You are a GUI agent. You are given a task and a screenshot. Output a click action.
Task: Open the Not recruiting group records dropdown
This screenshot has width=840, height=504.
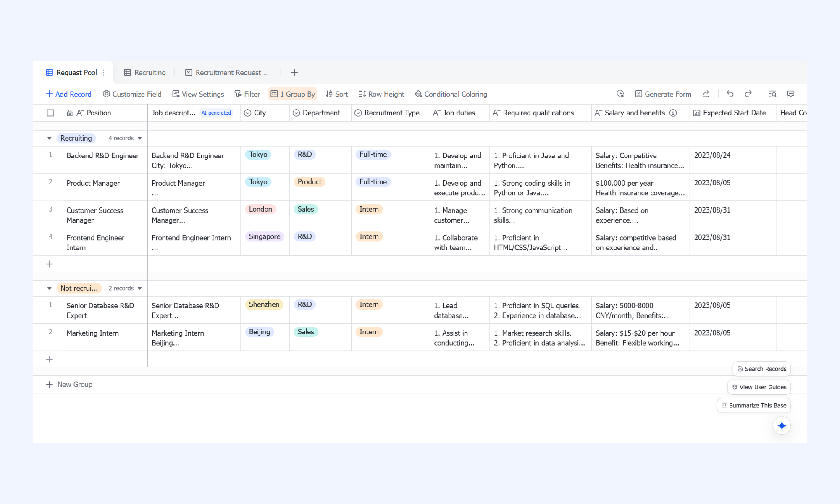pyautogui.click(x=140, y=288)
